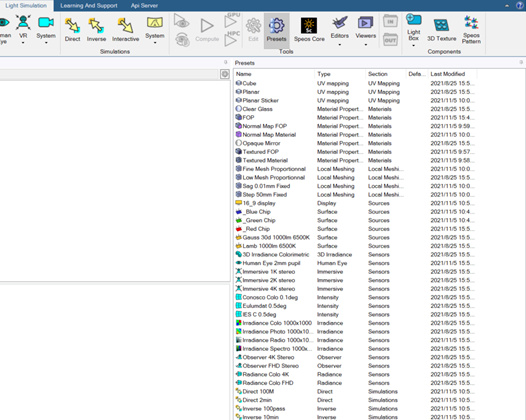Open the Interactive simulation tool
Viewport: 526px width, 420px height.
pos(125,30)
